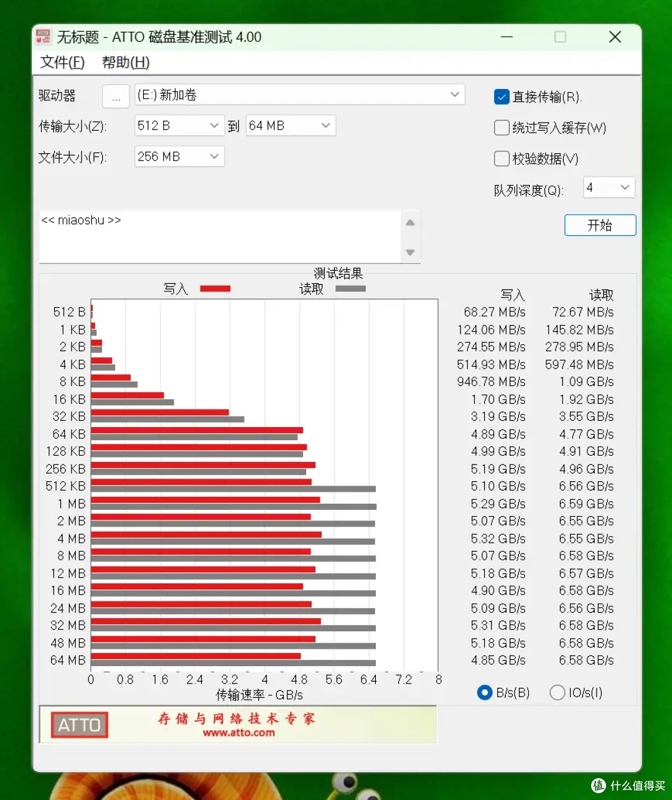The image size is (672, 800).
Task: Click the 4.85 GB/s write value
Action: tap(498, 660)
